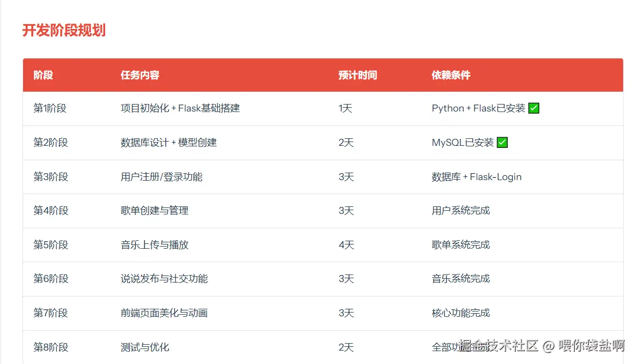Screen dimensions: 636x364
Task: Click the '3天' duration in the 第4阶段 row
Action: [x=346, y=211]
